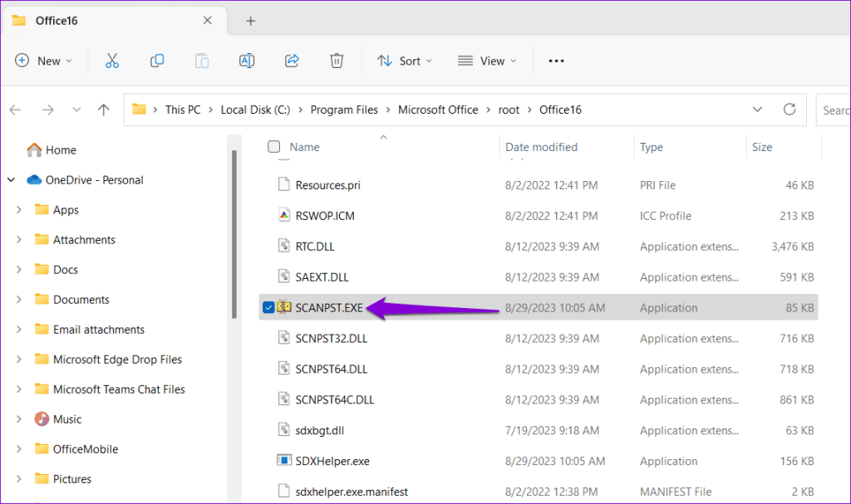Image resolution: width=851 pixels, height=504 pixels.
Task: Open the Sort dropdown
Action: point(405,61)
